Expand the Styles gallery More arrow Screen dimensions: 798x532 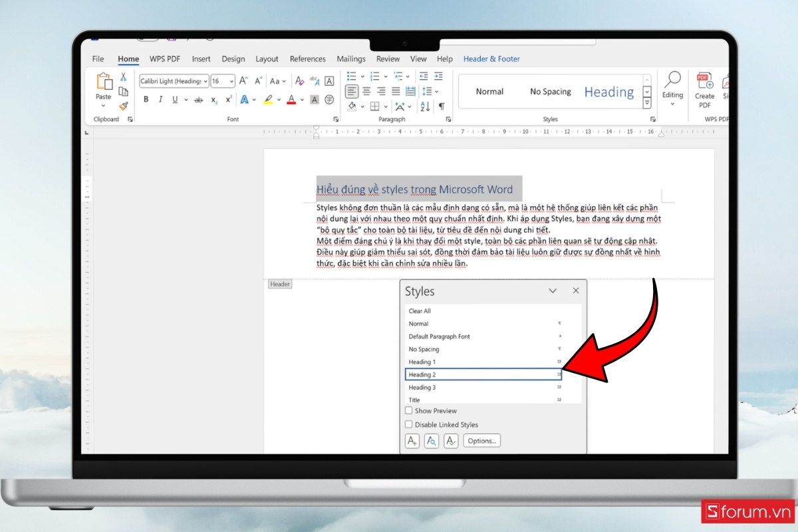647,103
